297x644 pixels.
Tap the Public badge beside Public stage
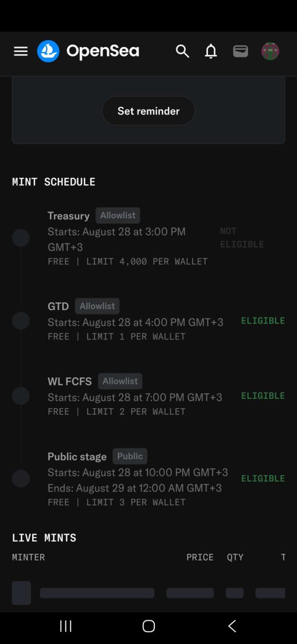[x=130, y=456]
